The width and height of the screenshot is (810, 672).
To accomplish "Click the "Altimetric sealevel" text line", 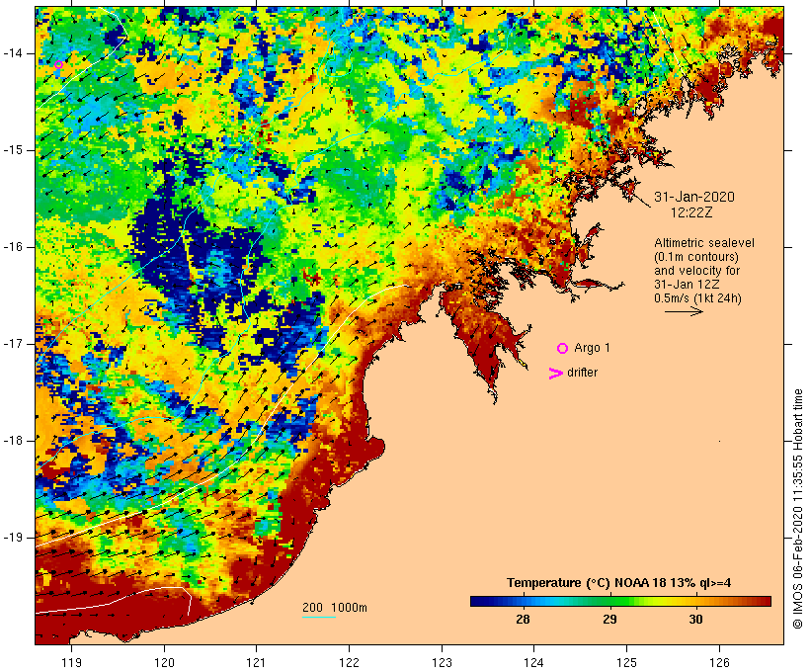I will tap(704, 243).
